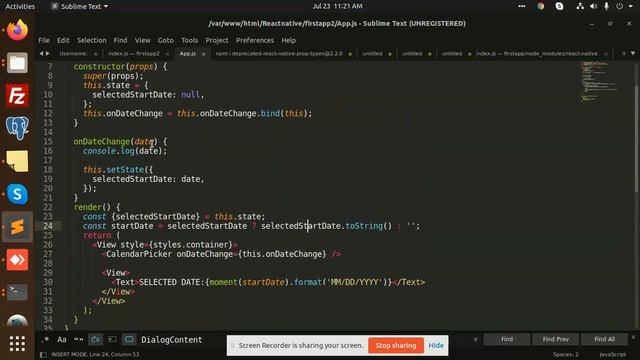Click the microphone indicator in top bar
The image size is (640, 360).
click(x=607, y=6)
